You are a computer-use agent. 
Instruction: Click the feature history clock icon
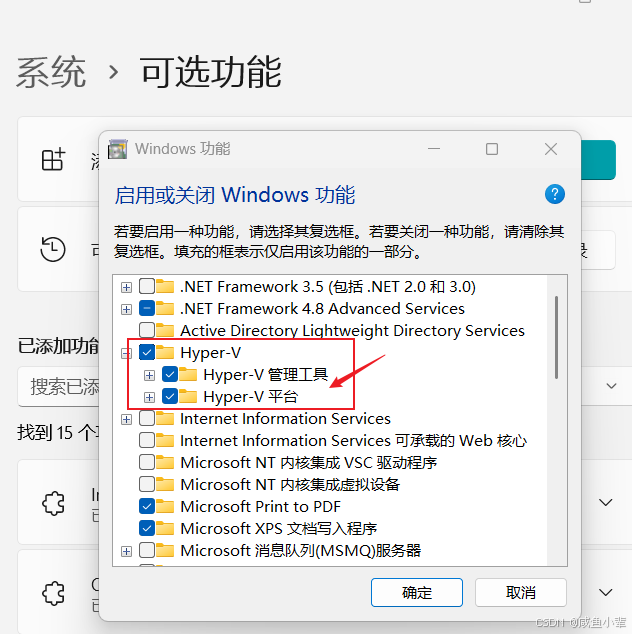click(53, 249)
